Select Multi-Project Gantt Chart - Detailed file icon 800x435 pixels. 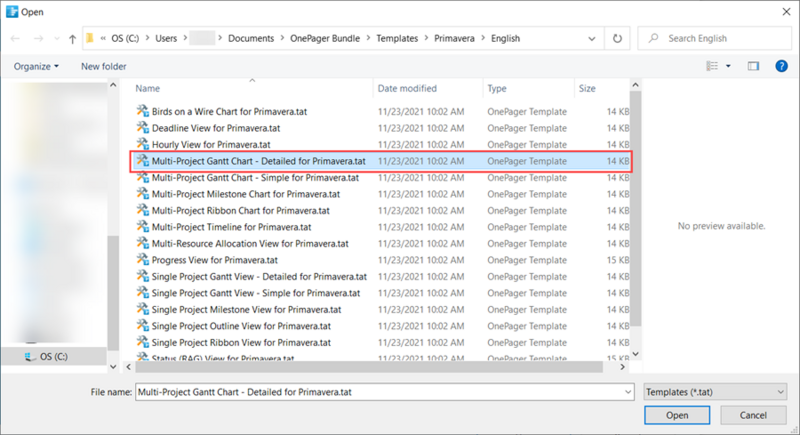pos(143,161)
